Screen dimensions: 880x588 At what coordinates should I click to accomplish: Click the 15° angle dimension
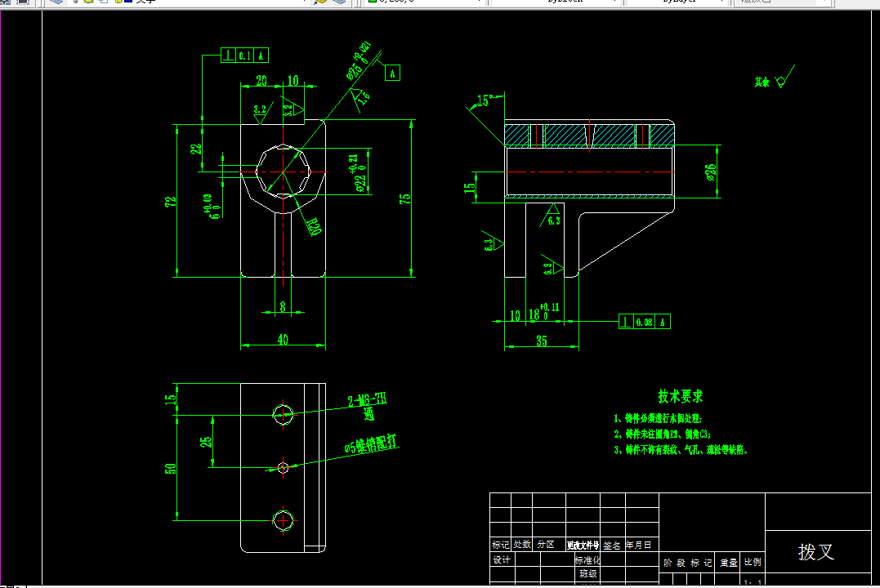(x=485, y=100)
